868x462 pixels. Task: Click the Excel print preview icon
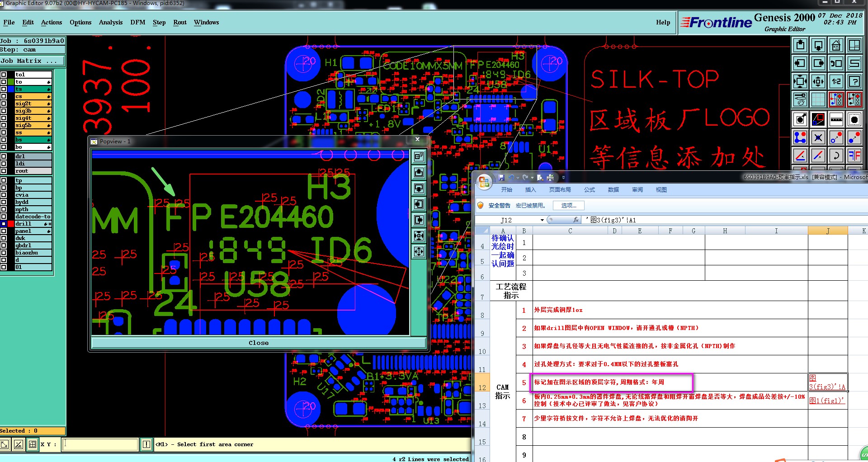(540, 178)
